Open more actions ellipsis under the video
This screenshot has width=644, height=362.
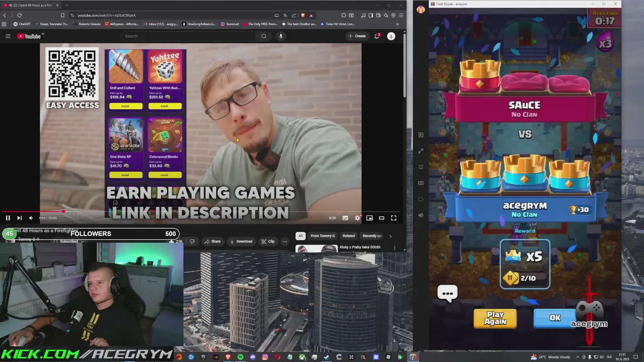click(x=285, y=241)
